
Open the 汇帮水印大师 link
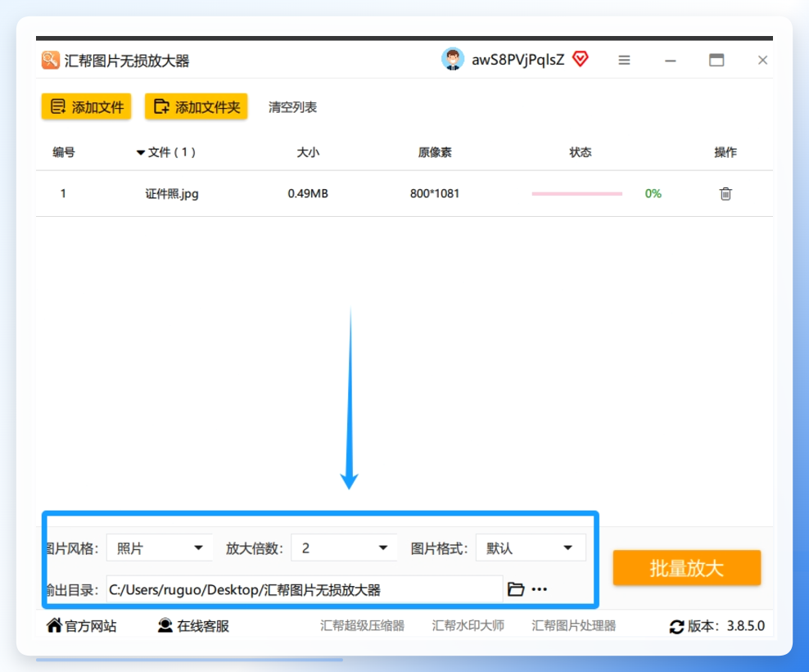(468, 625)
